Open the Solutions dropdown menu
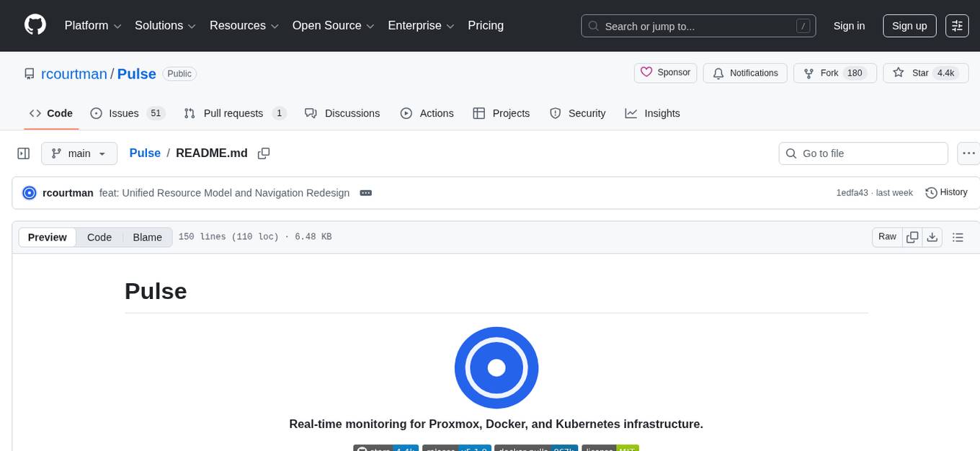The width and height of the screenshot is (980, 451). (x=164, y=25)
